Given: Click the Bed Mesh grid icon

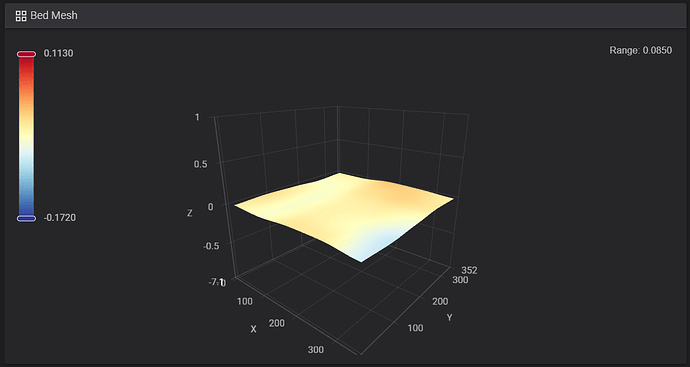Looking at the screenshot, I should [21, 16].
